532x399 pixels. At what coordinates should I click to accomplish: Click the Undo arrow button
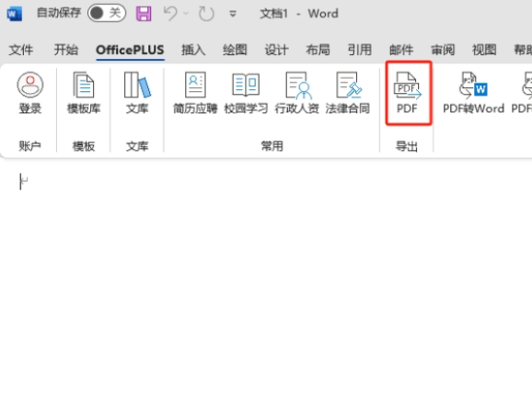point(170,14)
